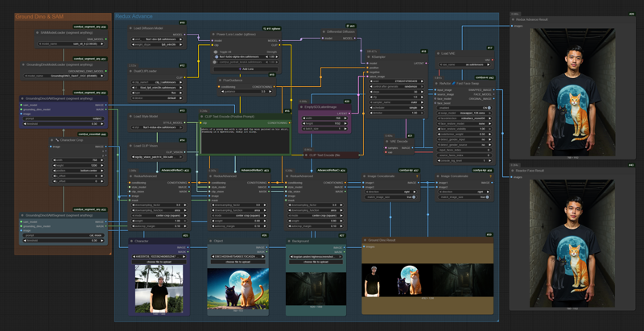Screen dimensions: 644x331
Task: Collapse the KSampler node using its title dot
Action: [369, 58]
